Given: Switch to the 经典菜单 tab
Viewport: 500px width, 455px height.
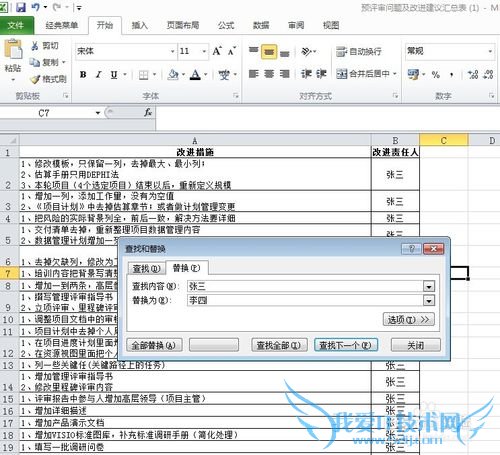Looking at the screenshot, I should point(62,25).
